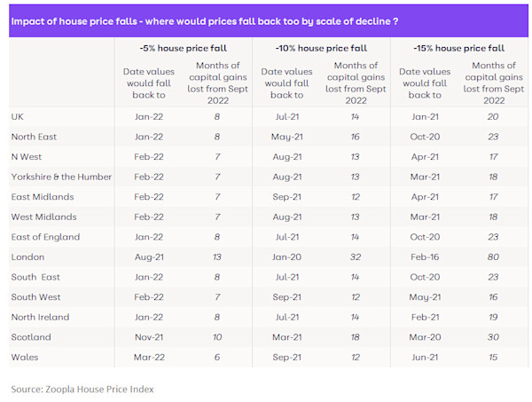Click Scotland's value 30 cell
Image resolution: width=532 pixels, height=402 pixels.
(x=493, y=337)
